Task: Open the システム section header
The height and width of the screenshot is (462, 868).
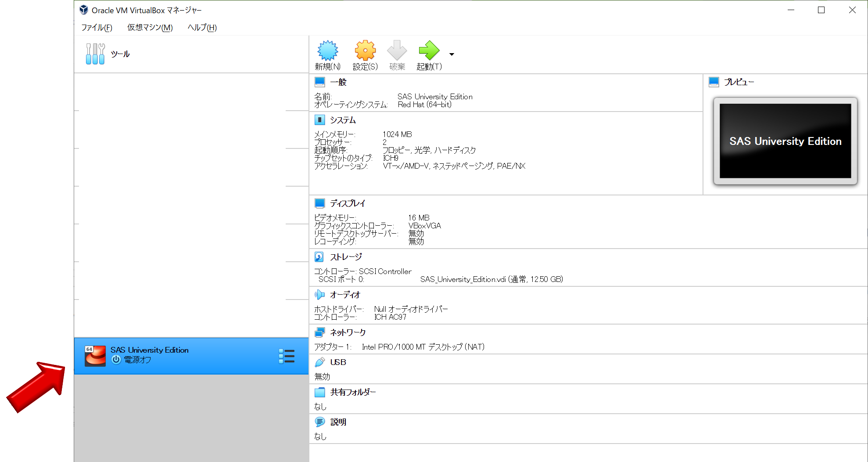Action: tap(343, 120)
